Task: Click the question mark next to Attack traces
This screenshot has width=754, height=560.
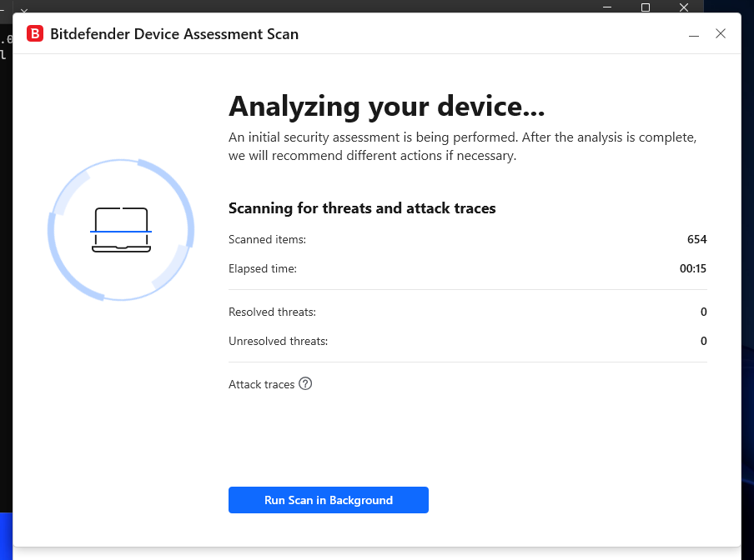Action: 305,383
